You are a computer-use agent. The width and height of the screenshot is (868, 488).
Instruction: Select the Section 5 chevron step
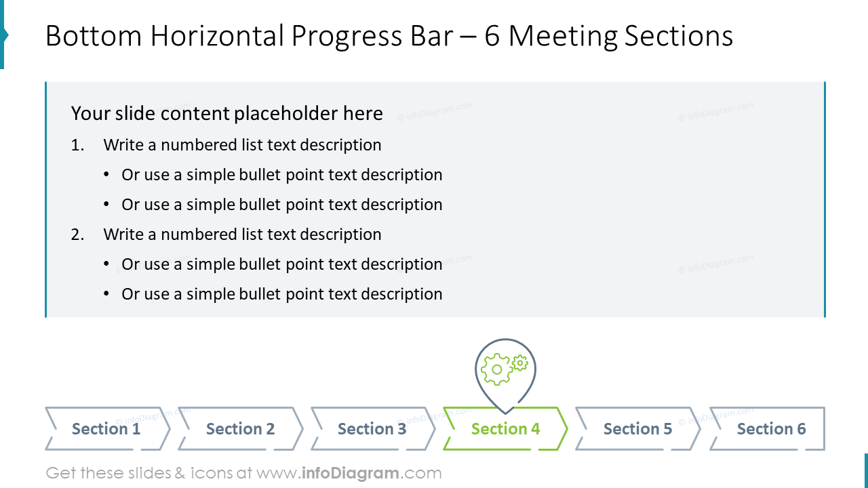tap(637, 428)
